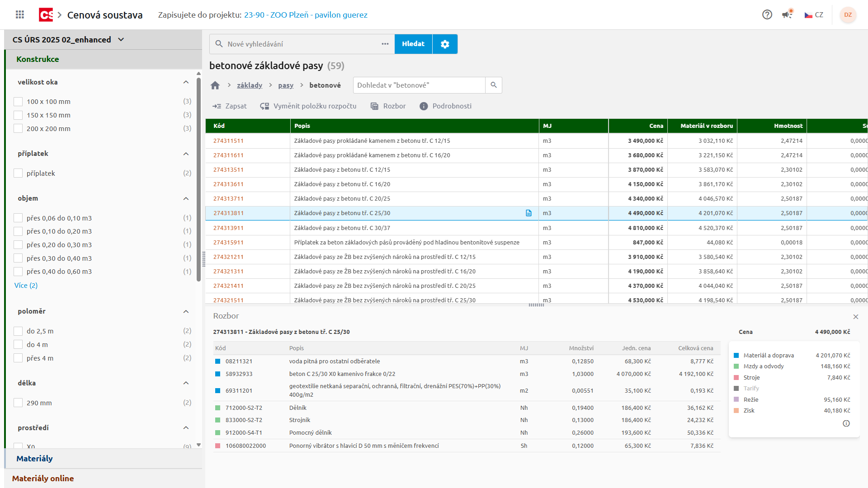Switch to the Materiály panel tab
The height and width of the screenshot is (488, 868).
[35, 459]
